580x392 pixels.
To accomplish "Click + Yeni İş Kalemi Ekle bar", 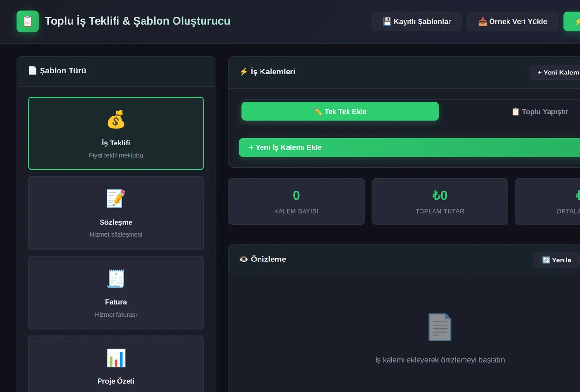I will (409, 147).
